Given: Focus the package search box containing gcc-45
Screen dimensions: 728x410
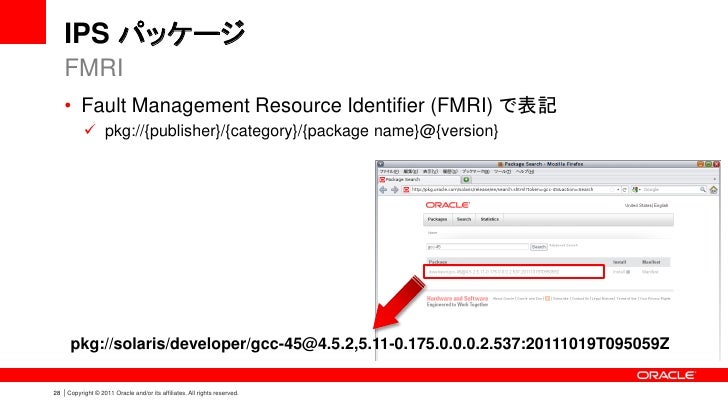Looking at the screenshot, I should (x=477, y=247).
